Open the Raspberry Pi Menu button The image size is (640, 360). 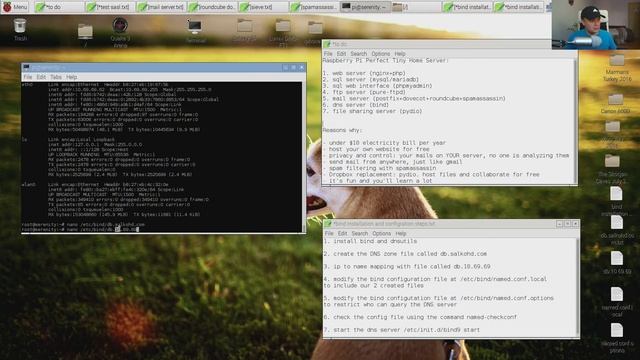15,7
